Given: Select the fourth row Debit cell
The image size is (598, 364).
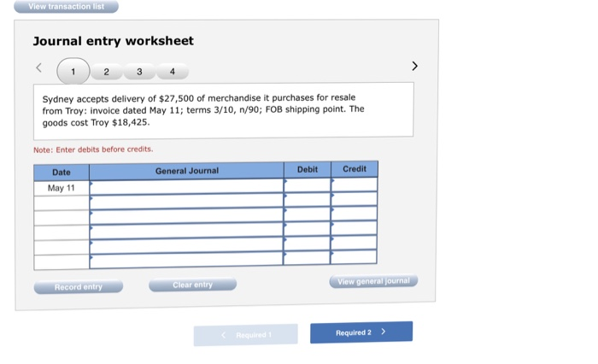Looking at the screenshot, I should coord(307,229).
